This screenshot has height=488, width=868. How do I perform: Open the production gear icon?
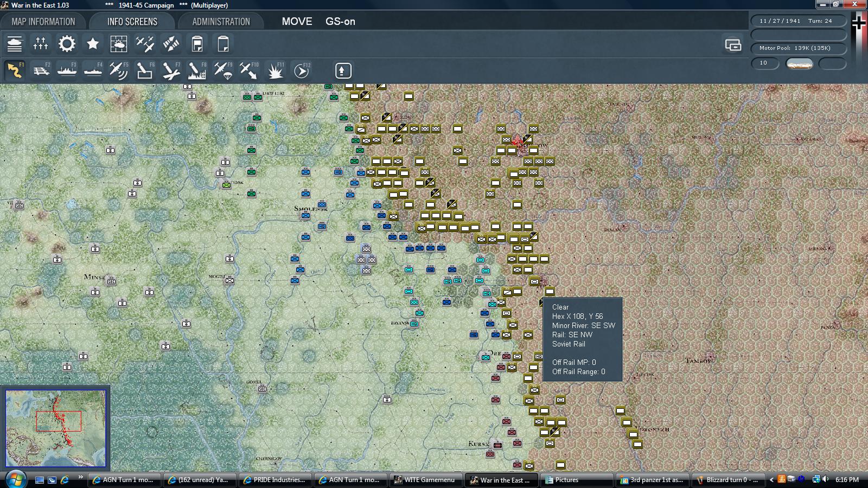(67, 44)
